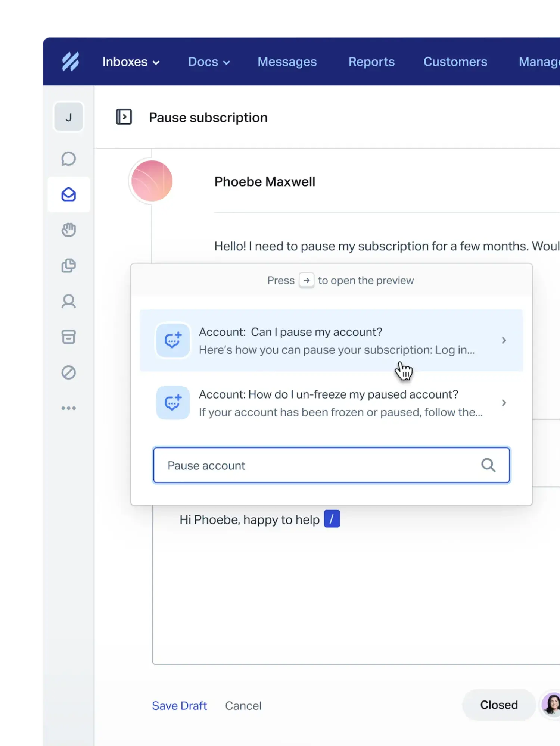Click the raised hand sidebar icon
Viewport: 560px width, 746px height.
pyautogui.click(x=69, y=230)
